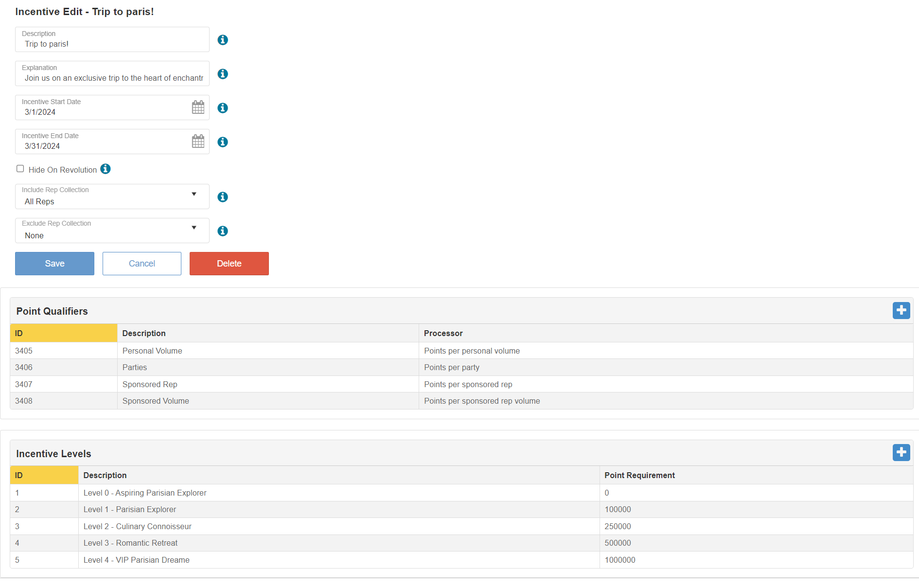This screenshot has width=919, height=588.
Task: Expand the Exclude Rep Collection dropdown
Action: click(x=112, y=231)
